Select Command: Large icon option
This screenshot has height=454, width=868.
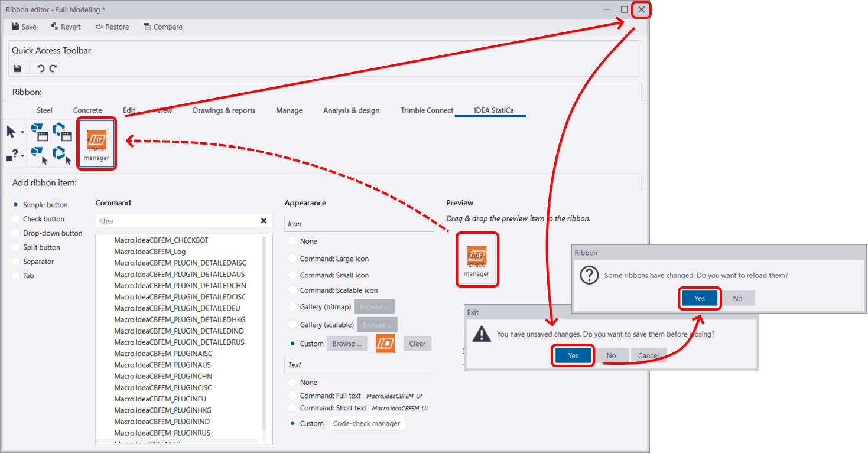pyautogui.click(x=292, y=259)
